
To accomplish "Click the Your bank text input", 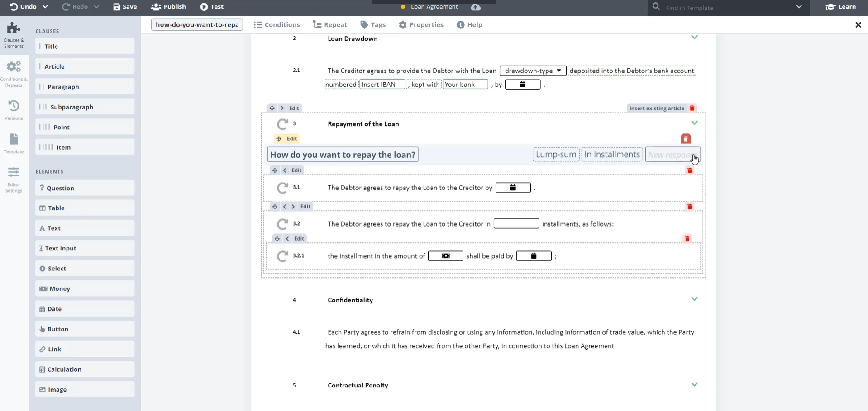I will coord(465,84).
